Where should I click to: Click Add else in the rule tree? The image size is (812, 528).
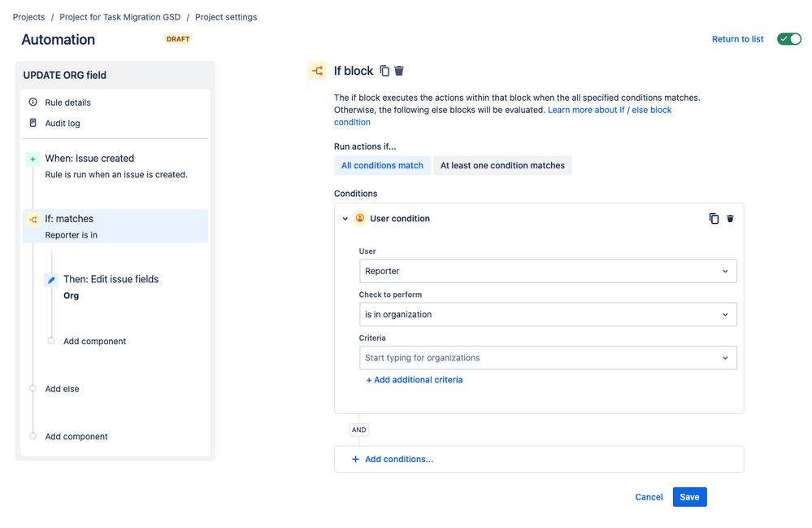point(62,389)
